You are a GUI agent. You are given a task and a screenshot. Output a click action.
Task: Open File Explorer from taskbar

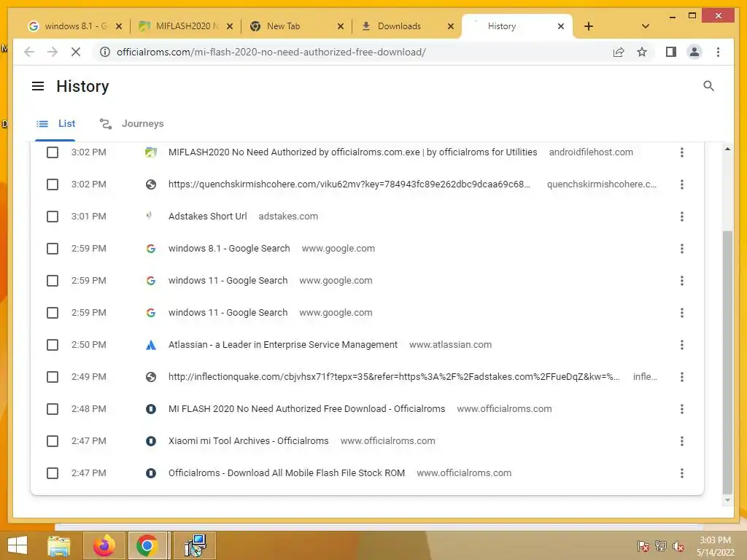(58, 545)
